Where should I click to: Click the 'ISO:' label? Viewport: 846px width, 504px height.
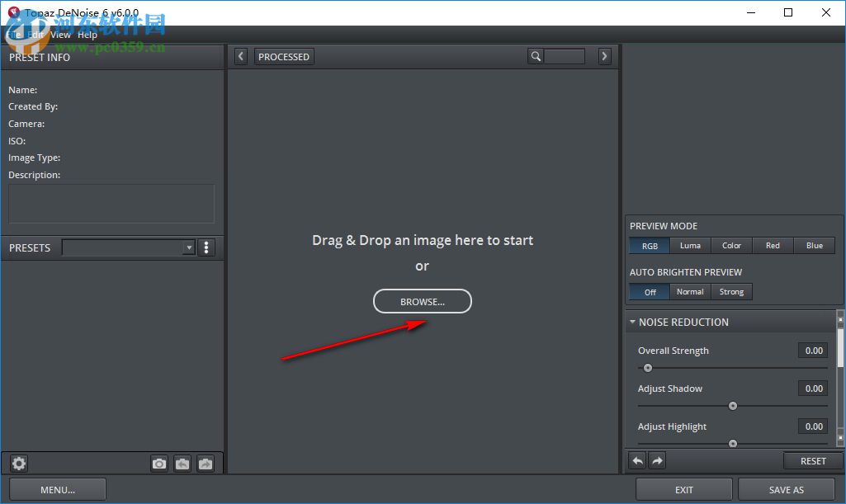point(17,141)
